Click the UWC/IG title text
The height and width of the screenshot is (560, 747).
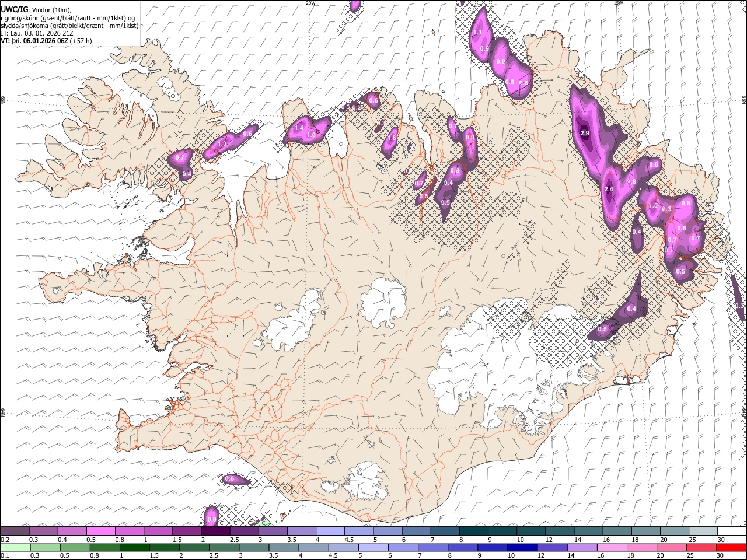(13, 10)
